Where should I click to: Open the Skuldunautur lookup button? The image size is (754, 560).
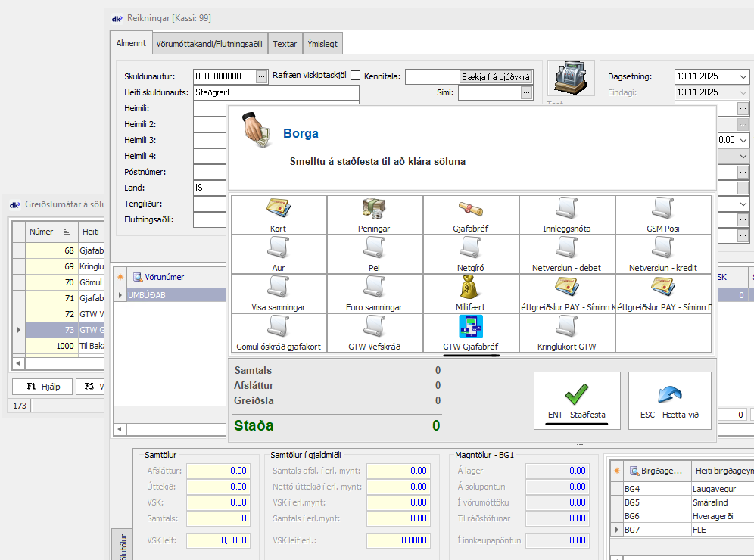[262, 76]
